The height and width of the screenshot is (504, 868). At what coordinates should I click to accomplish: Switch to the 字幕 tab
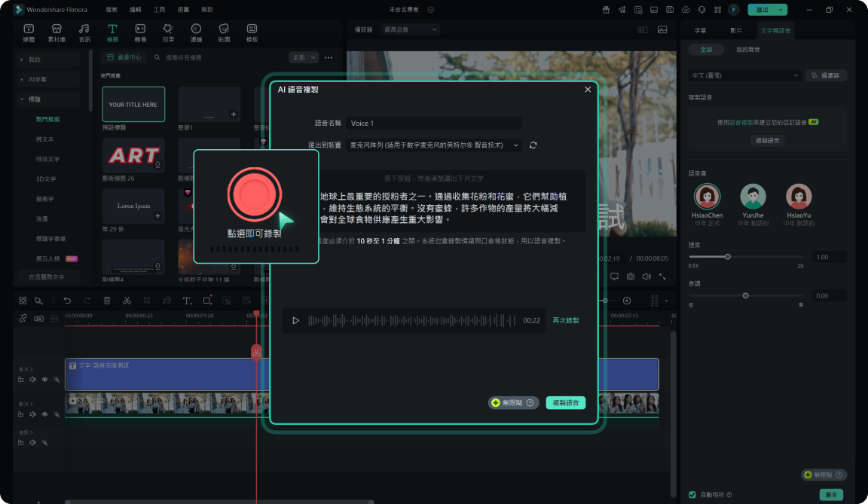[x=700, y=31]
